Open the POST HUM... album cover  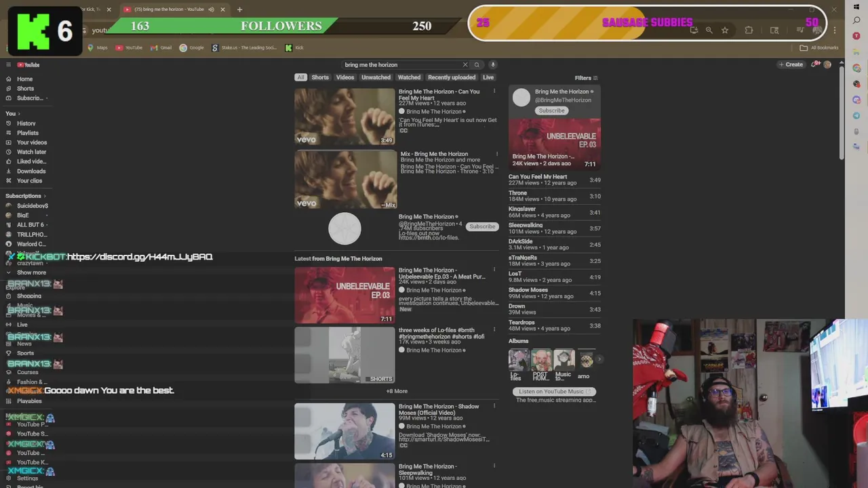(x=541, y=360)
